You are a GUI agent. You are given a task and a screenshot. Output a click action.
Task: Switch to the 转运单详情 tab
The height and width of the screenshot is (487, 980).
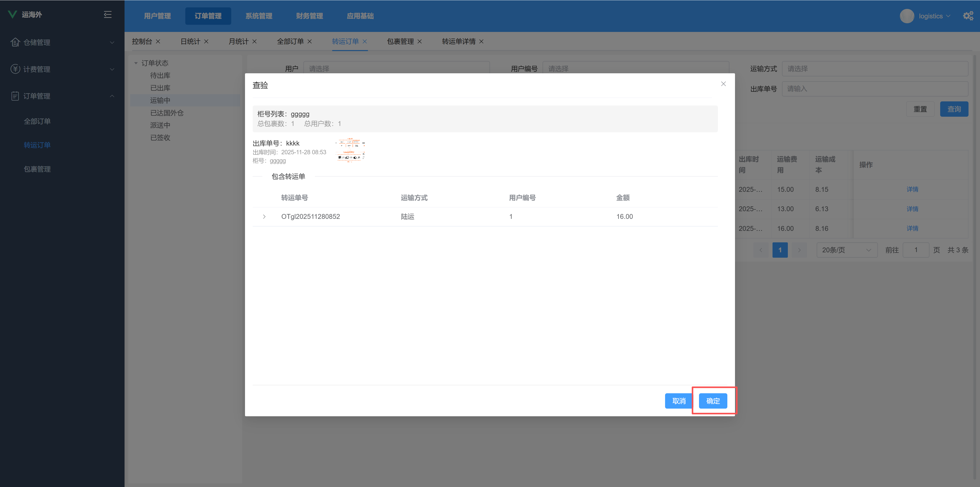pos(458,42)
